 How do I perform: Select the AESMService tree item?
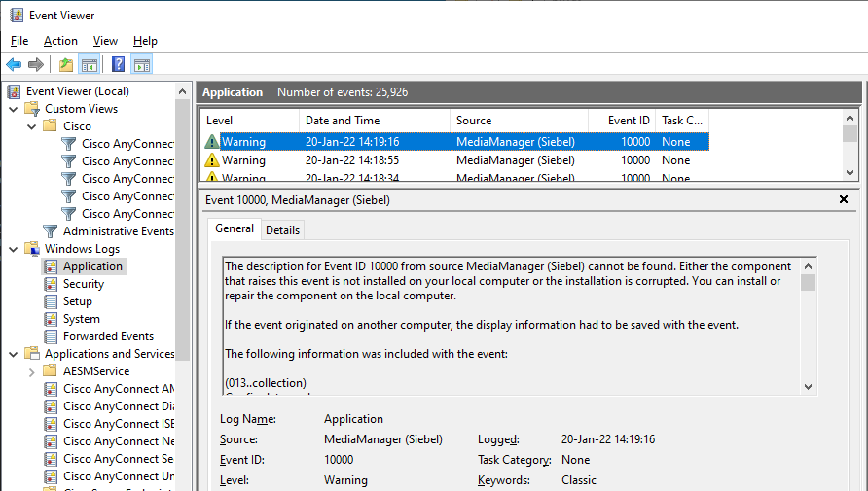pyautogui.click(x=96, y=371)
